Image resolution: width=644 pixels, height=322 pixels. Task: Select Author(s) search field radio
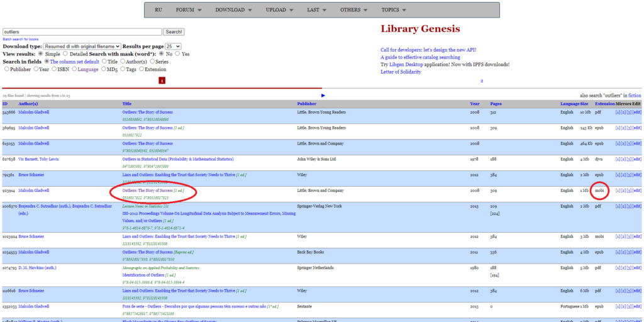coord(121,62)
